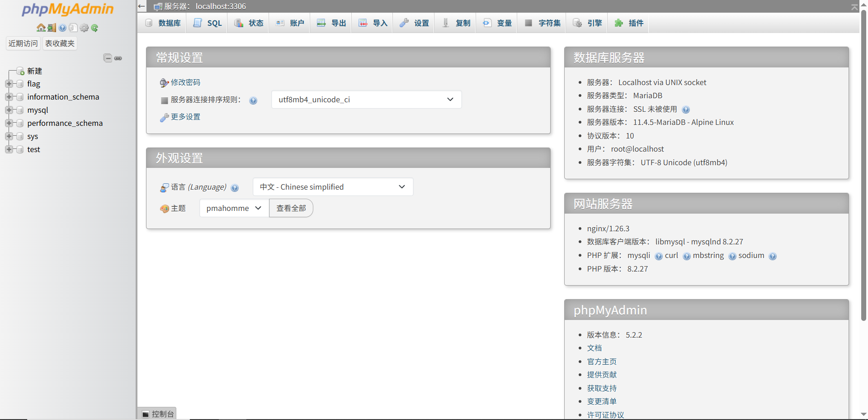
Task: Open the 控制台 console bar
Action: 158,414
